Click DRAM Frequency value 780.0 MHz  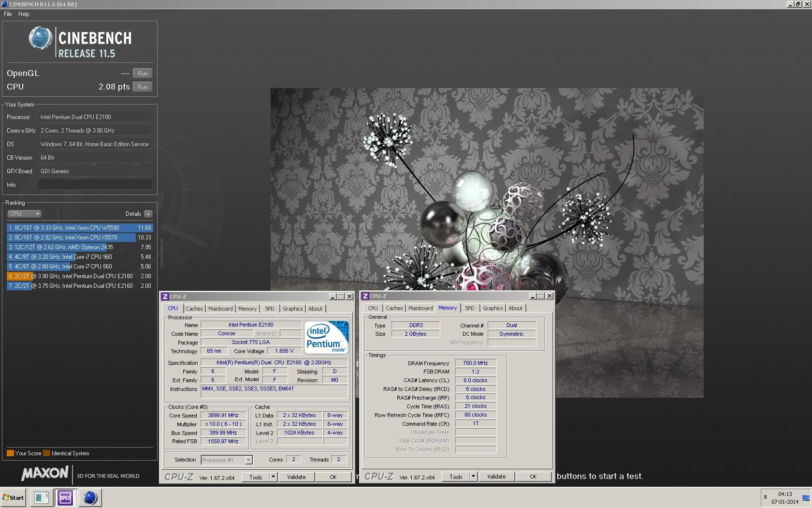[476, 363]
